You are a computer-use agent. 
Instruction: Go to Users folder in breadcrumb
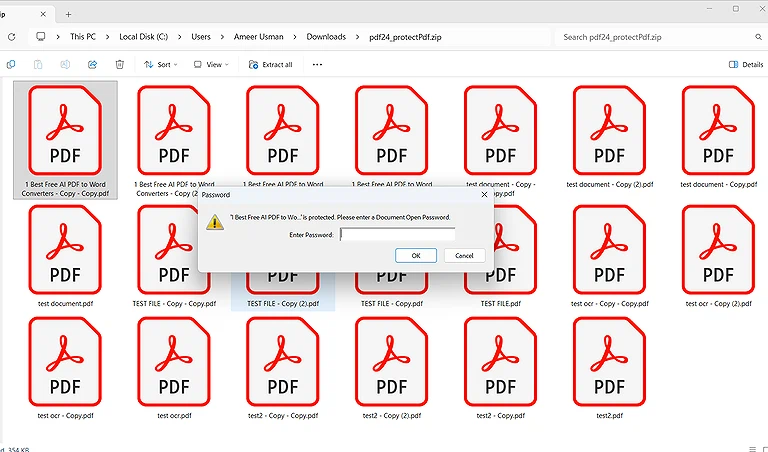201,37
